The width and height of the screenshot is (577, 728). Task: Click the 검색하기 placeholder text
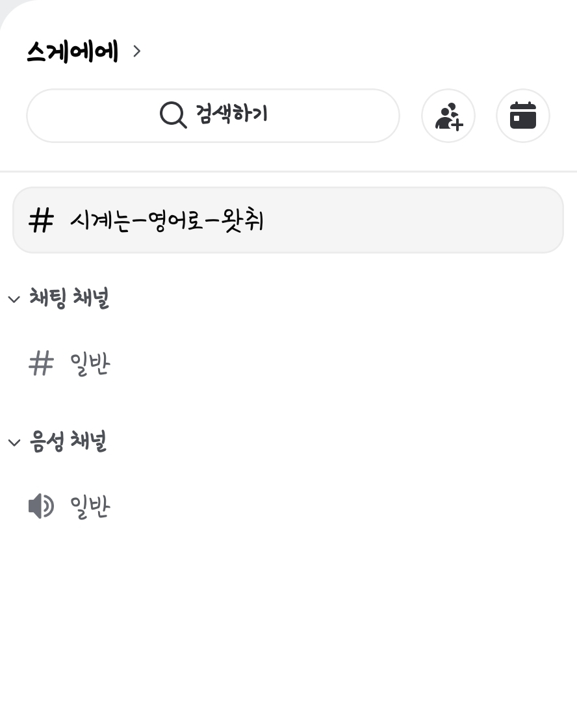click(231, 114)
